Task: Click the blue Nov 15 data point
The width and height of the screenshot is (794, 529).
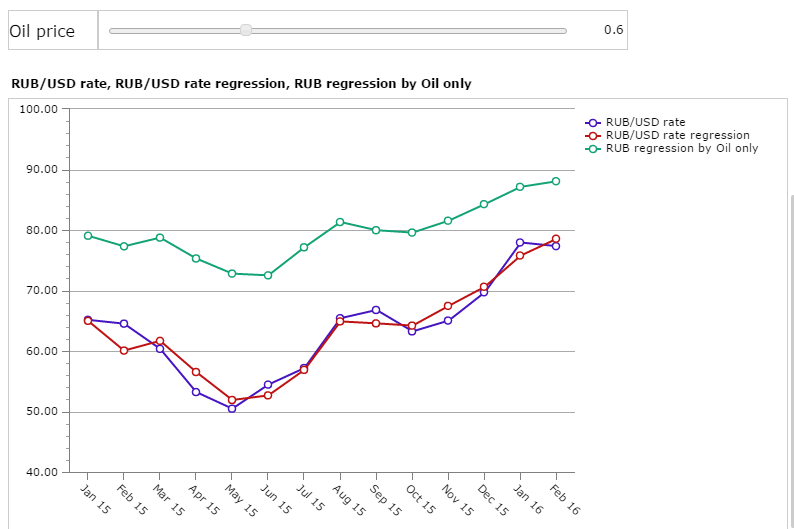Action: [x=448, y=321]
